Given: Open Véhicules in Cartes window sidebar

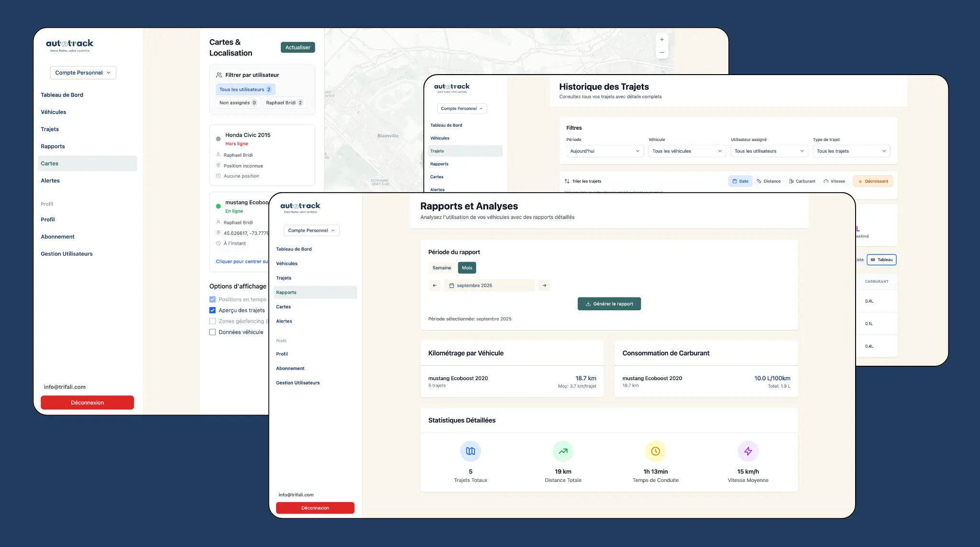Looking at the screenshot, I should coord(54,112).
